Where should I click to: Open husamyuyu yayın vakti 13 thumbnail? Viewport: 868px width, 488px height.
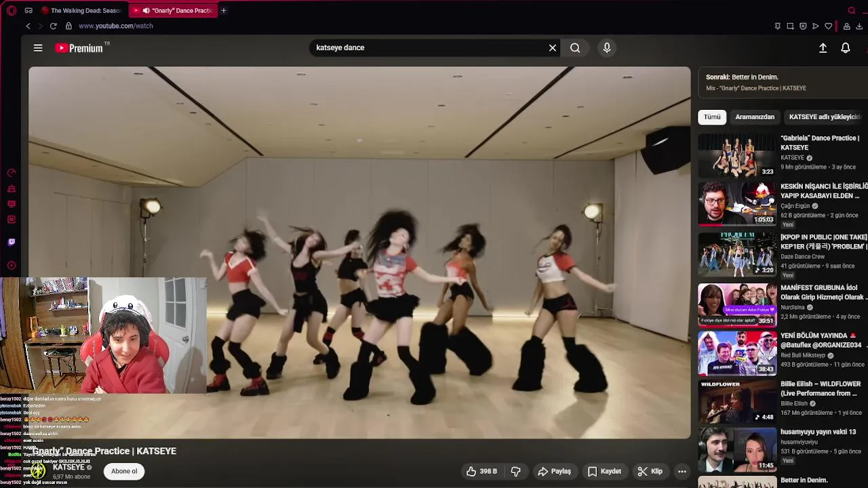tap(737, 449)
